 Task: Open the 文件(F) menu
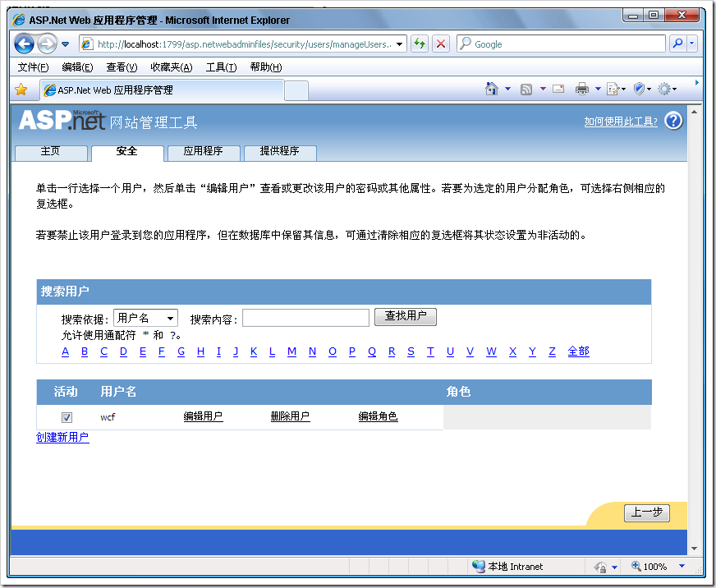pos(33,67)
